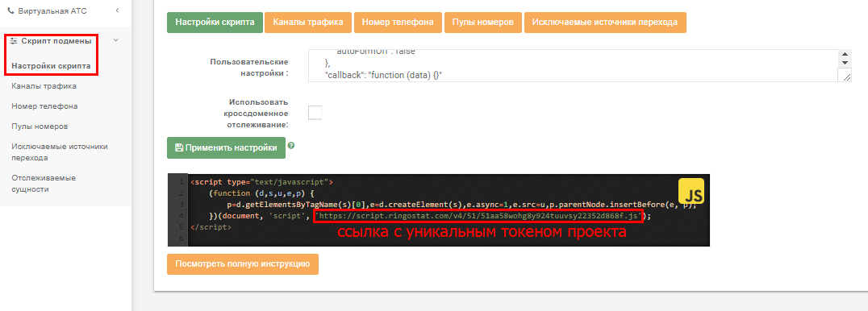Open the Исключаемые источники перехода tab
Viewport: 868px width, 311px height.
point(605,23)
